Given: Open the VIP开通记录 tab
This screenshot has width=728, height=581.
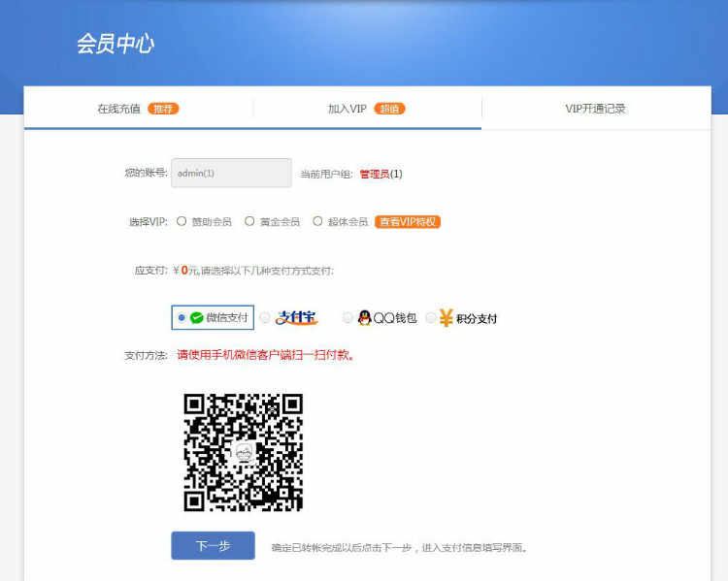Looking at the screenshot, I should click(595, 109).
